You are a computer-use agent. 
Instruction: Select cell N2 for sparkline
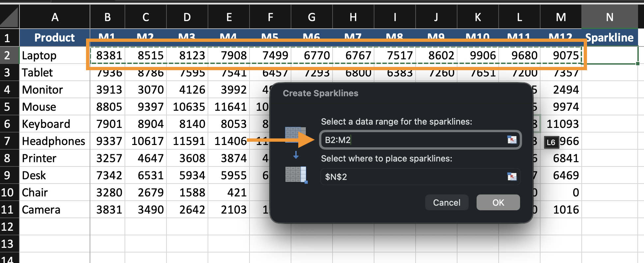click(609, 55)
